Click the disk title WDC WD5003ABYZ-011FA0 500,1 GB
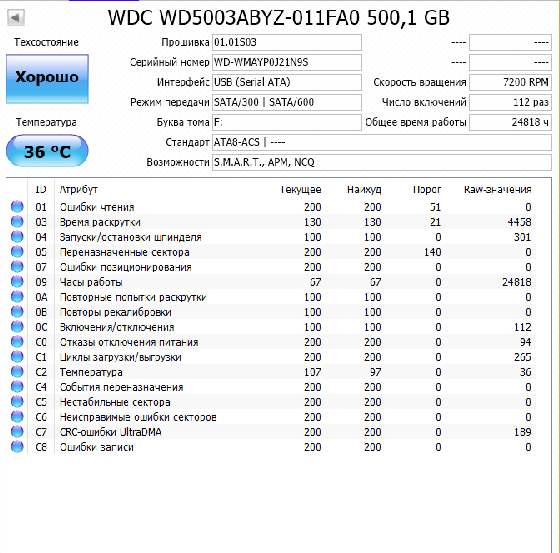 (x=279, y=18)
